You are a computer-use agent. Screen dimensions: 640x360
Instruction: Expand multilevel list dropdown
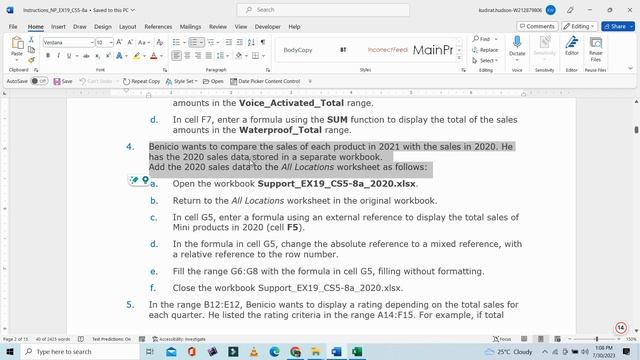tap(218, 42)
